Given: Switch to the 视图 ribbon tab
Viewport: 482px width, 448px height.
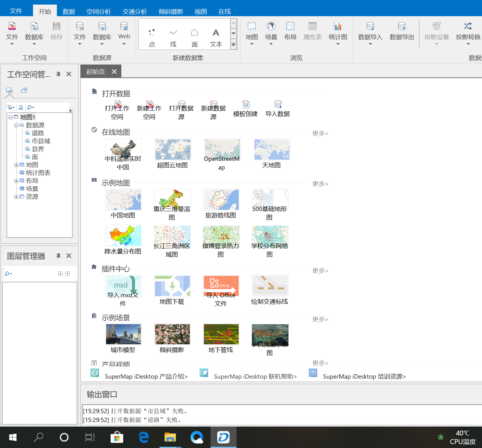Looking at the screenshot, I should (x=201, y=12).
